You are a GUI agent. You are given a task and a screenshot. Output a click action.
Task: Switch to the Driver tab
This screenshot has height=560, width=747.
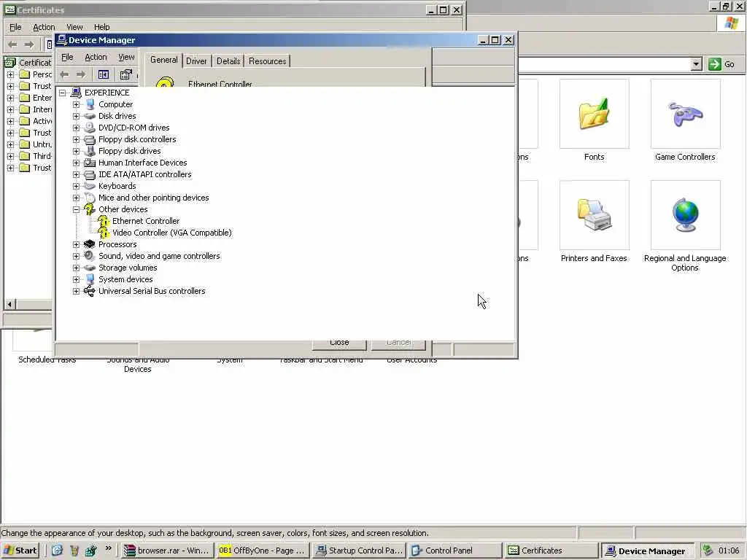click(x=196, y=61)
